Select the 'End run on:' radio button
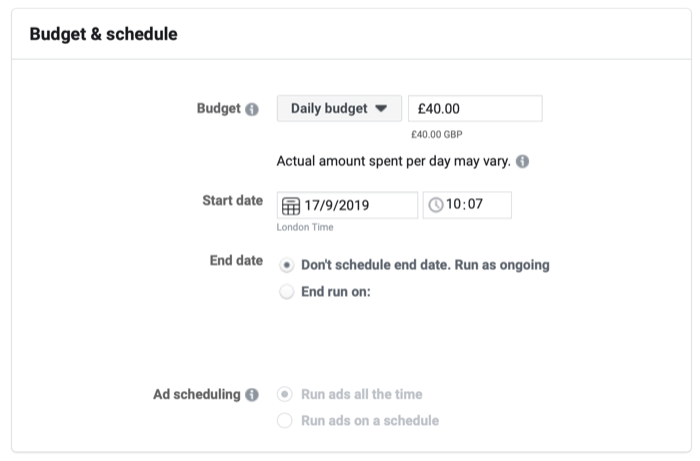This screenshot has height=461, width=700. point(287,292)
